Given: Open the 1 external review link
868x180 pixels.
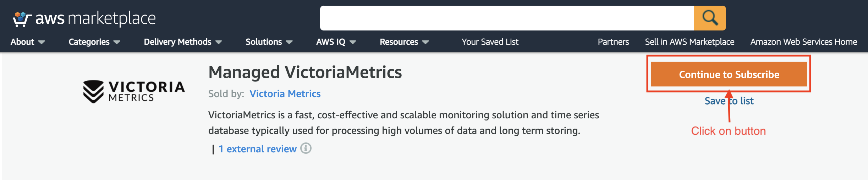Looking at the screenshot, I should coord(258,149).
